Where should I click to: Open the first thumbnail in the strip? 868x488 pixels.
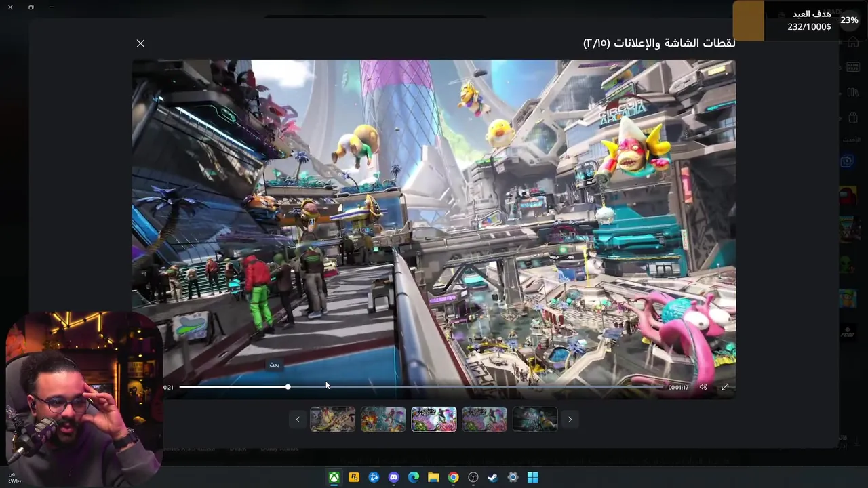(332, 420)
